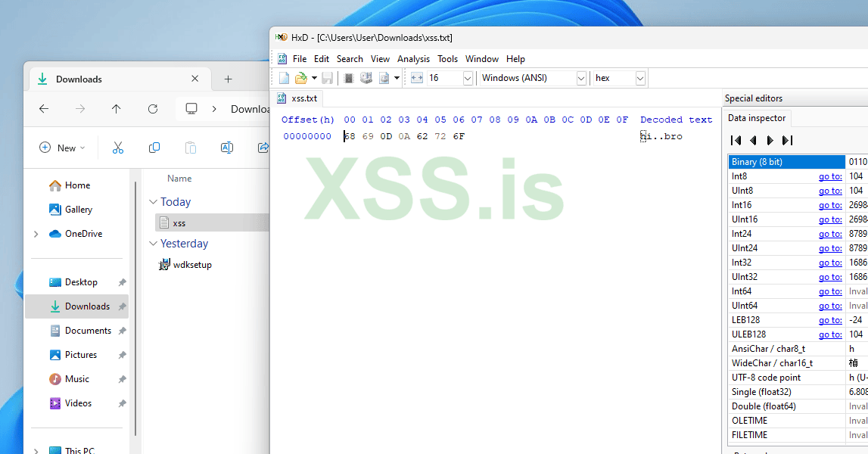Open disk icon in HxD toolbar
Viewport: 868px width, 454px height.
[366, 78]
